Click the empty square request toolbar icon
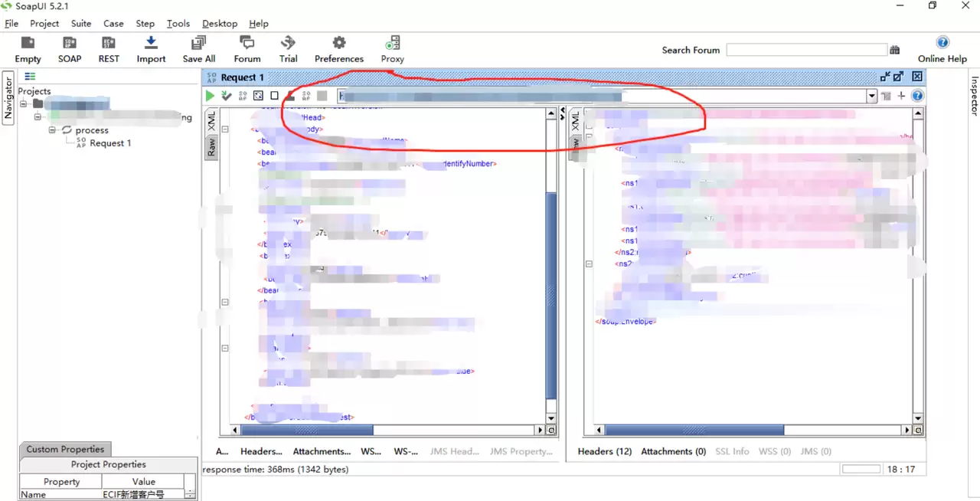The height and width of the screenshot is (501, 980). click(274, 96)
